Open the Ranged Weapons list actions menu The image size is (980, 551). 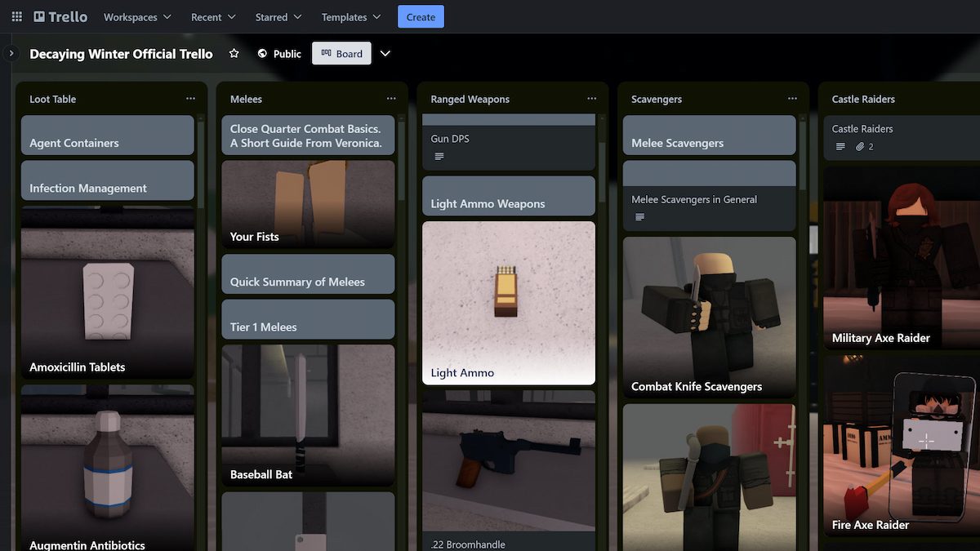(x=591, y=99)
